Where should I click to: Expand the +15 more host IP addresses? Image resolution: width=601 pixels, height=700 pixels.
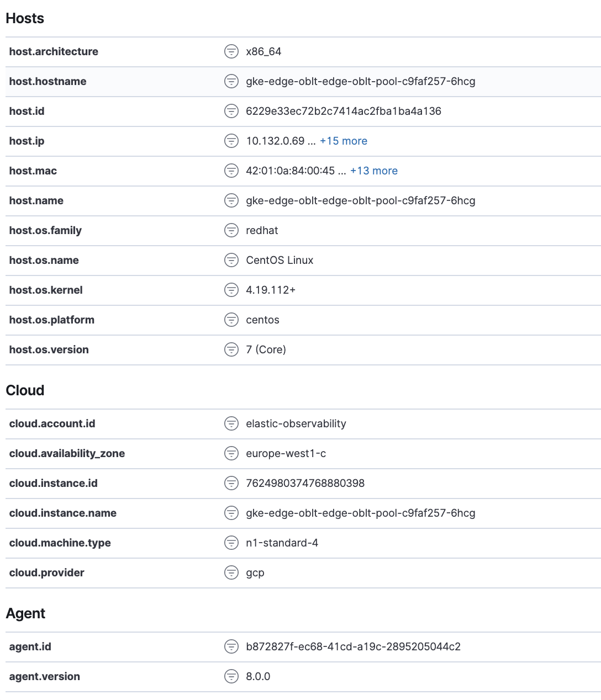coord(343,141)
